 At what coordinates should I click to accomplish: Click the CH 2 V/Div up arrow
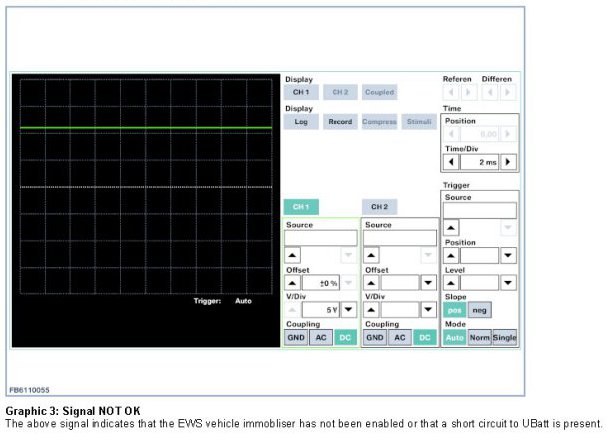[371, 310]
